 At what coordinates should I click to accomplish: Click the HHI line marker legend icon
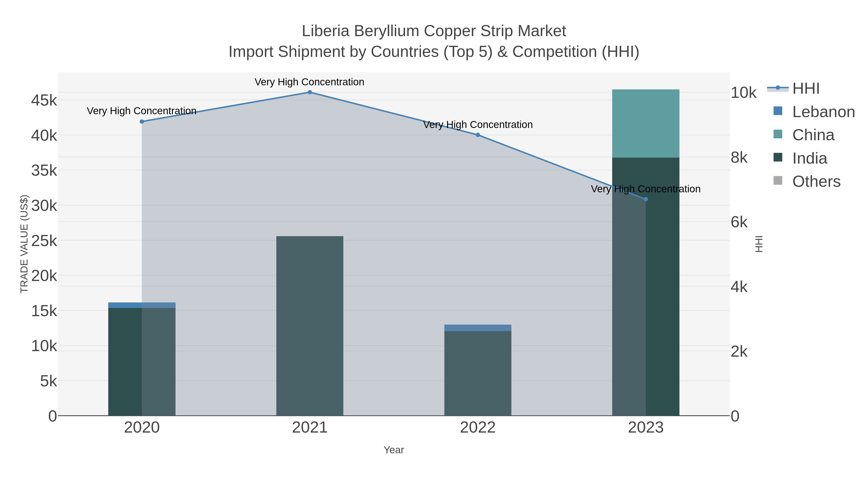pyautogui.click(x=778, y=88)
